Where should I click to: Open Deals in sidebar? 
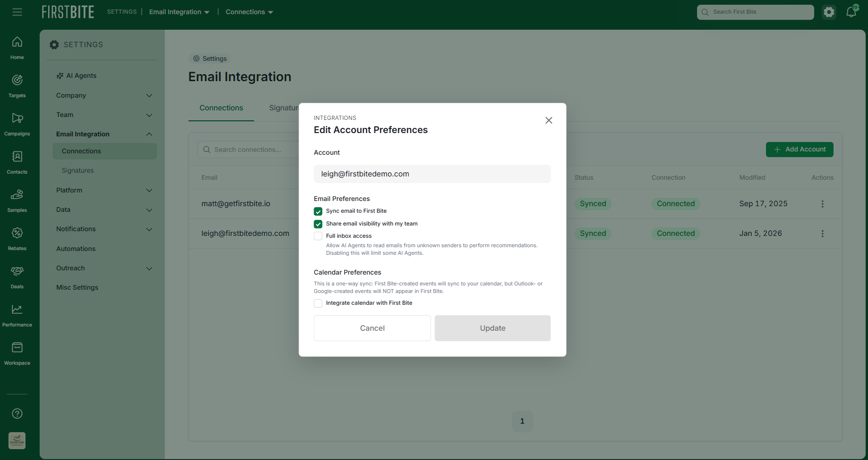tap(17, 277)
